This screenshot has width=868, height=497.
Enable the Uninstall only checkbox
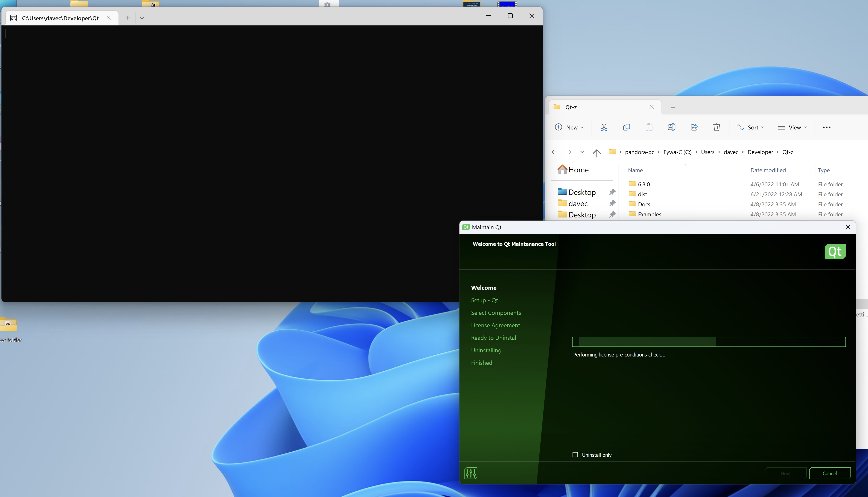pyautogui.click(x=575, y=455)
